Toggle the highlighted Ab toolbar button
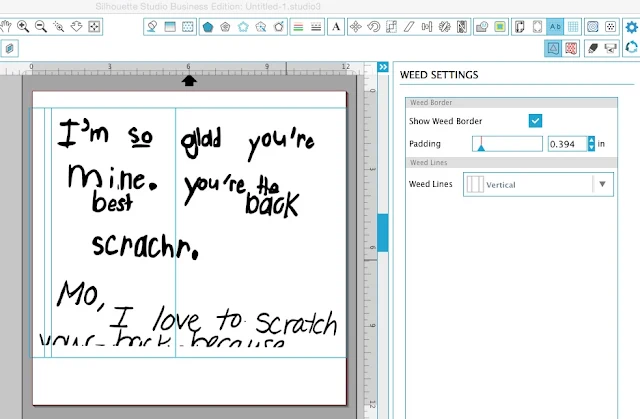 coord(555,27)
